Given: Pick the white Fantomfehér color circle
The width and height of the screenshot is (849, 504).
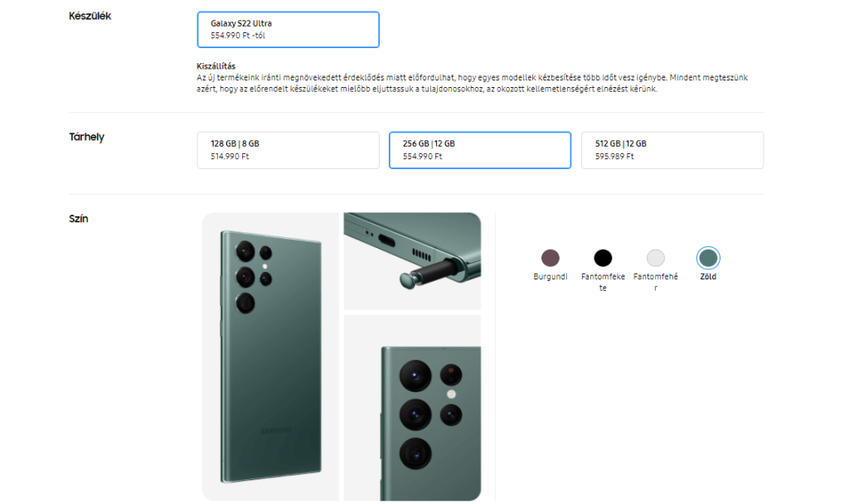Looking at the screenshot, I should tap(656, 258).
